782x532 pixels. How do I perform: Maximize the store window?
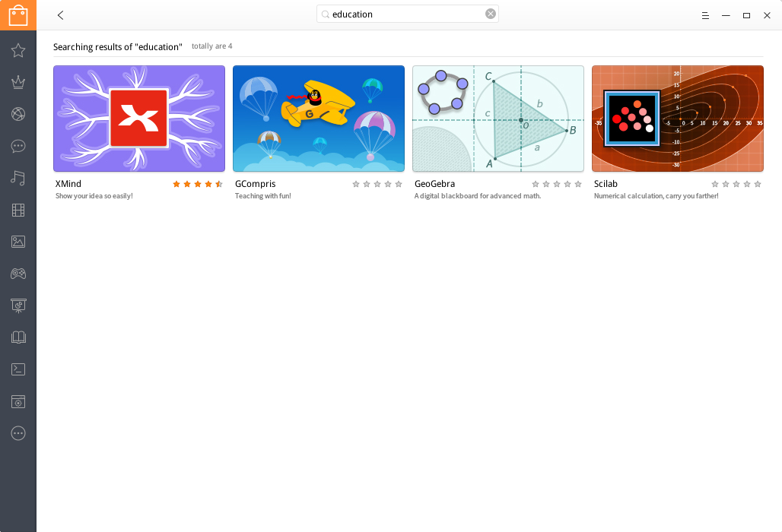coord(746,15)
